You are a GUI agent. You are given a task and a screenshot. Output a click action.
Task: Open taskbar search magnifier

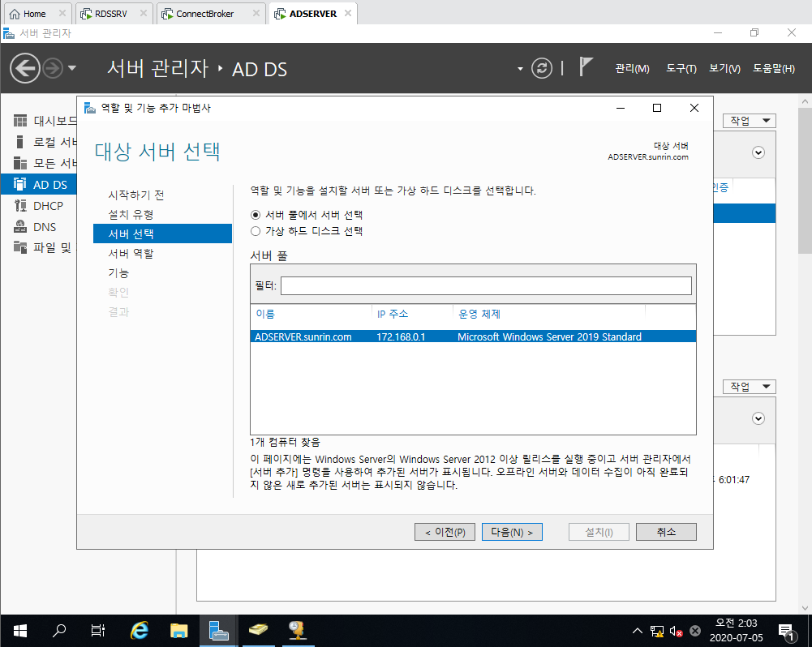coord(59,631)
